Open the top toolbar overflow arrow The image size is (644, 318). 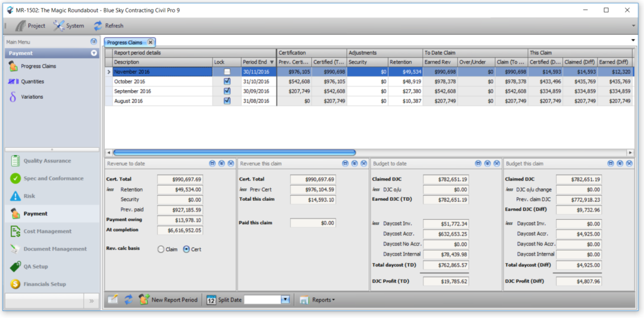click(x=633, y=26)
